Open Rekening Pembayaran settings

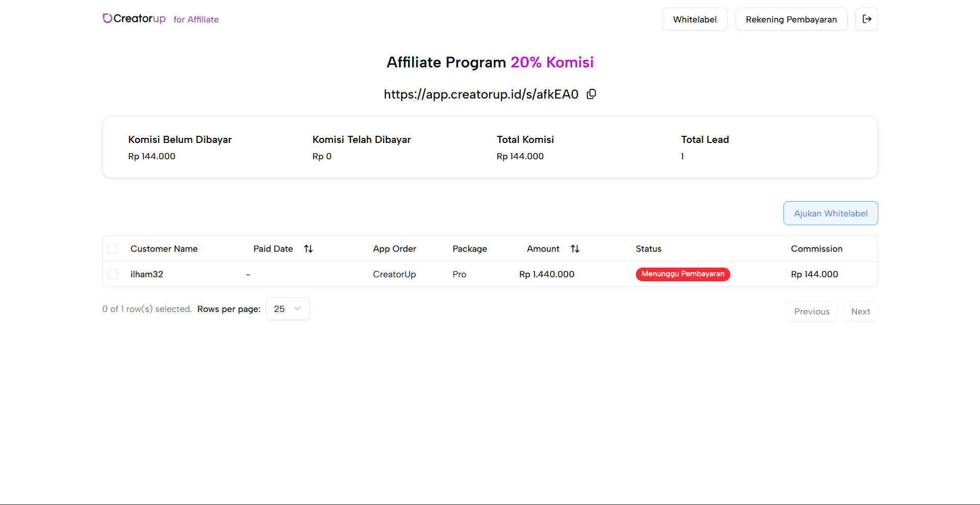click(791, 19)
